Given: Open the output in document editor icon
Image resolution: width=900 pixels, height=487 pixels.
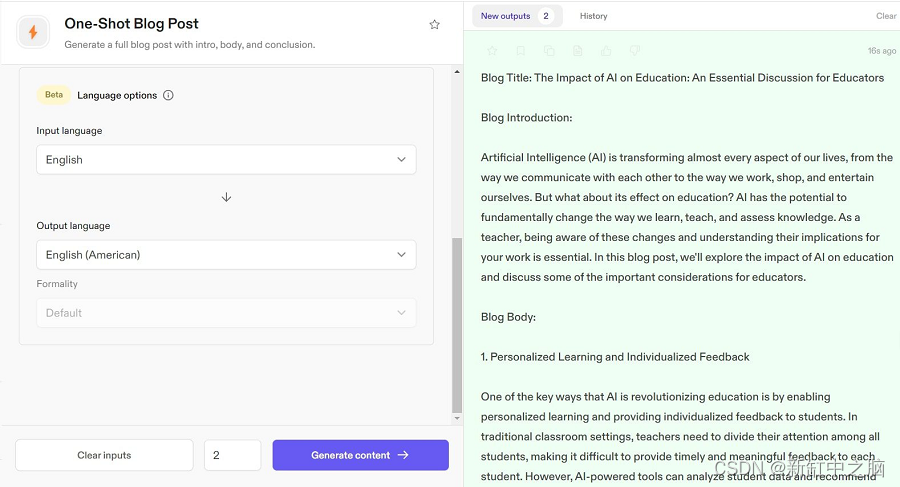Looking at the screenshot, I should 577,51.
